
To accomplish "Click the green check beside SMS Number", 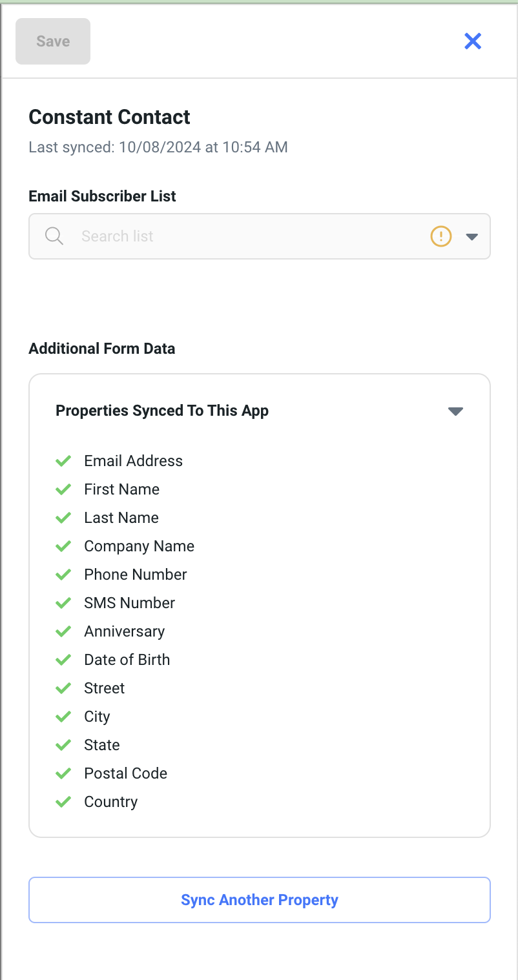I will click(x=63, y=603).
